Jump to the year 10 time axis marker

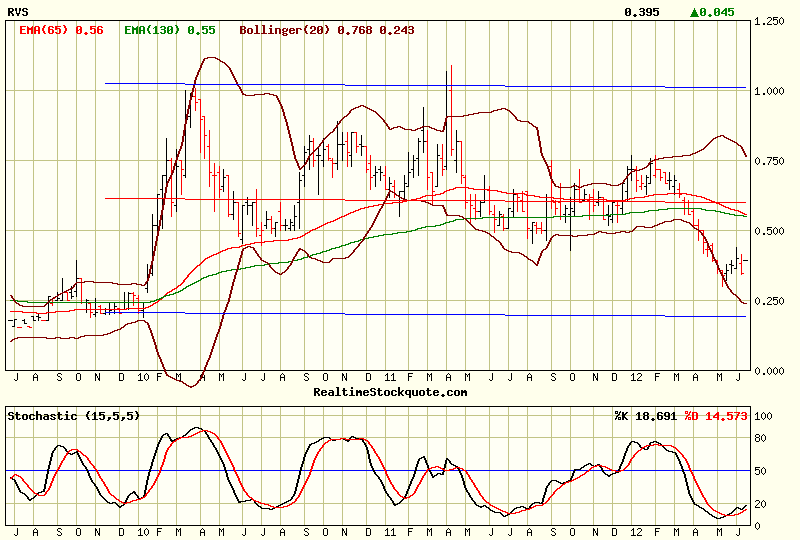pos(145,378)
